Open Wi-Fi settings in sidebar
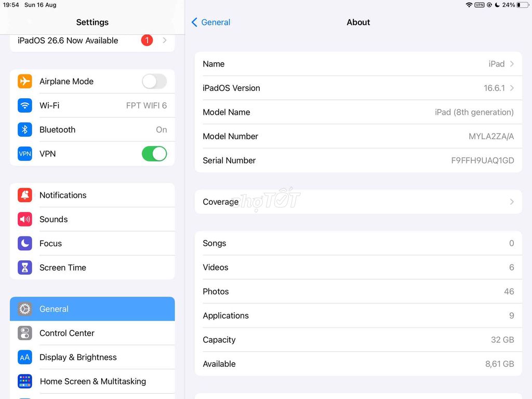Image resolution: width=532 pixels, height=399 pixels. click(x=92, y=105)
